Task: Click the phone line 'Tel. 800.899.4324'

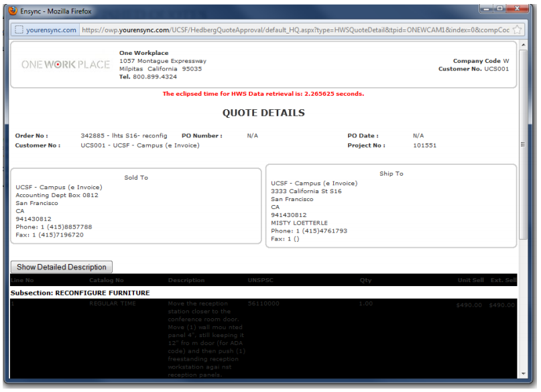Action: 148,77
